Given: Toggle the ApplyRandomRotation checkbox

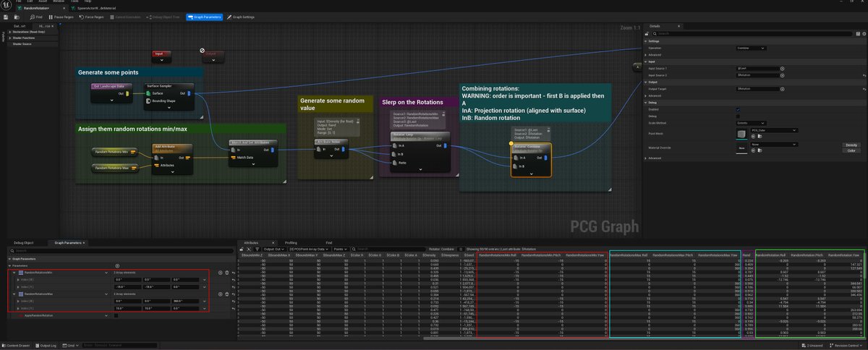Looking at the screenshot, I should coord(116,315).
